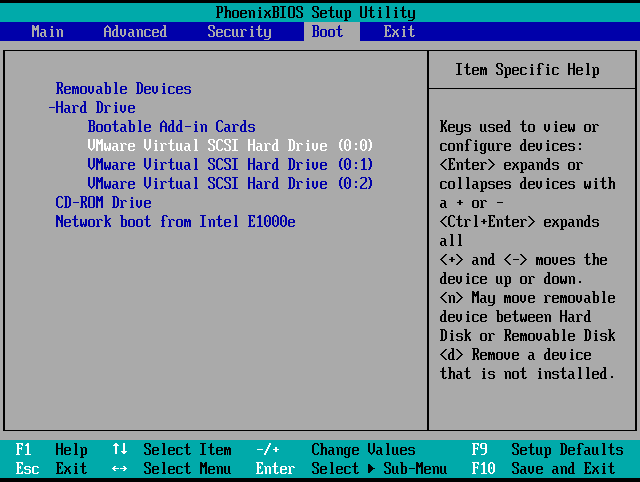
Task: Click help line '<n> May move removable'
Action: (x=527, y=298)
